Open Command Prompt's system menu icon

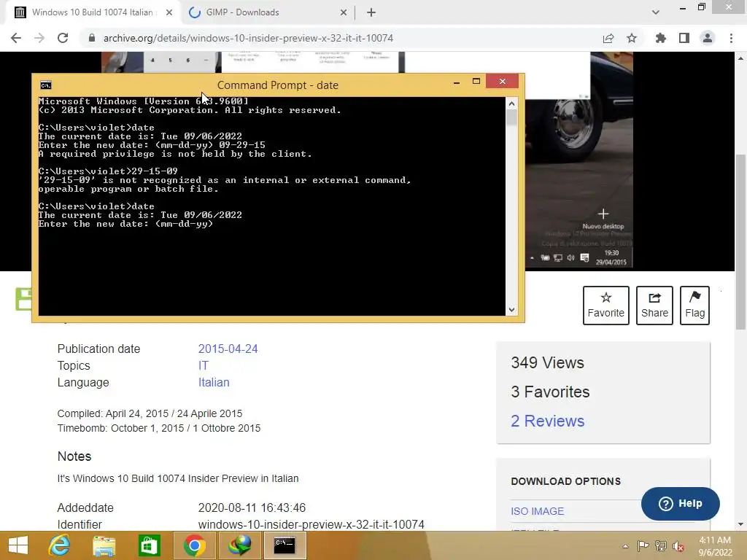46,85
